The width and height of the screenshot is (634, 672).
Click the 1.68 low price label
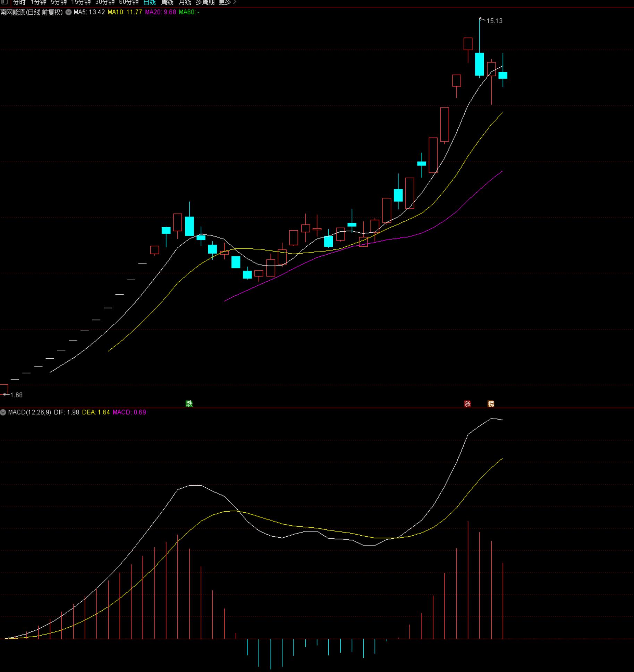pyautogui.click(x=16, y=395)
